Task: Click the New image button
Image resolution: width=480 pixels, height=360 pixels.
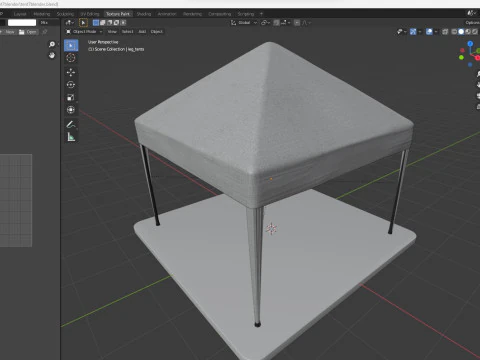Action: pos(8,32)
